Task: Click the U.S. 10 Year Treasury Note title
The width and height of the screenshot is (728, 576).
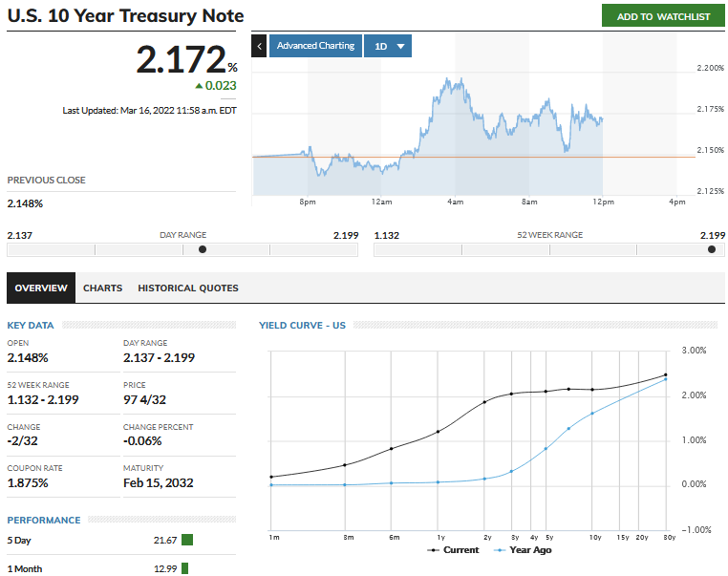Action: tap(125, 16)
